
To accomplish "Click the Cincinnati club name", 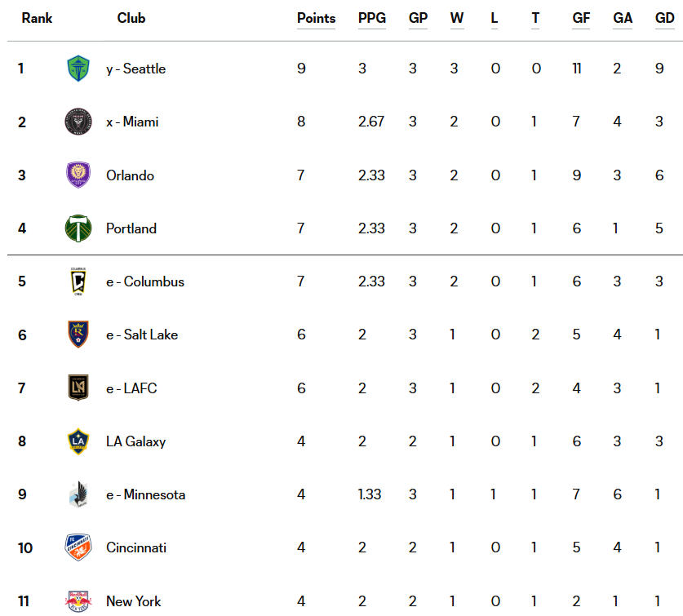I will 136,547.
